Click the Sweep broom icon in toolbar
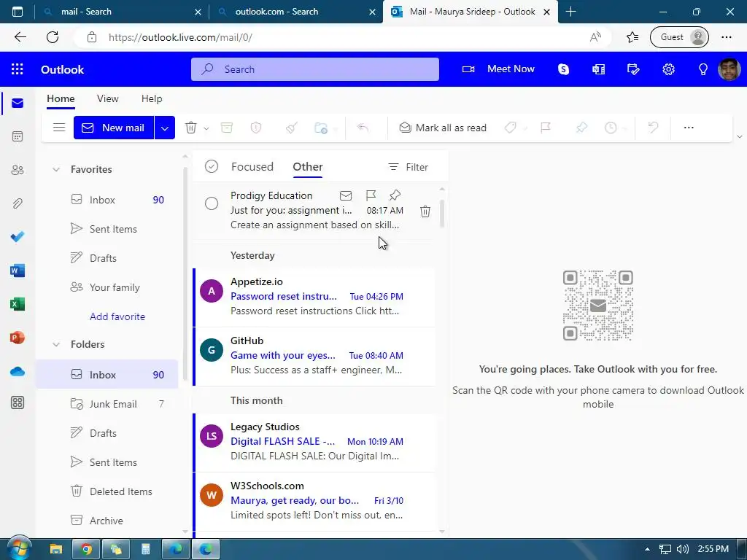Screen dimensions: 747x560 (x=292, y=128)
